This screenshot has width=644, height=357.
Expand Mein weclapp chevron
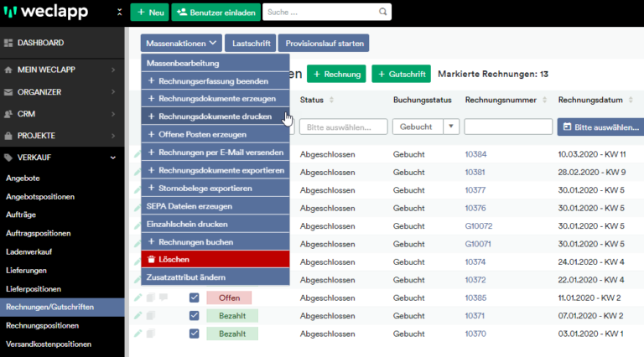[113, 70]
